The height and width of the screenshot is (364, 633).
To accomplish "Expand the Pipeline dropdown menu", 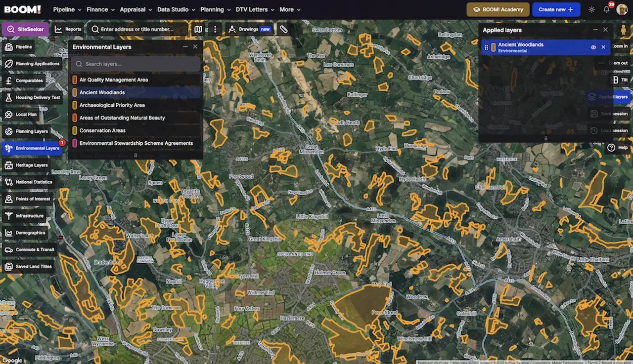I will tap(67, 9).
